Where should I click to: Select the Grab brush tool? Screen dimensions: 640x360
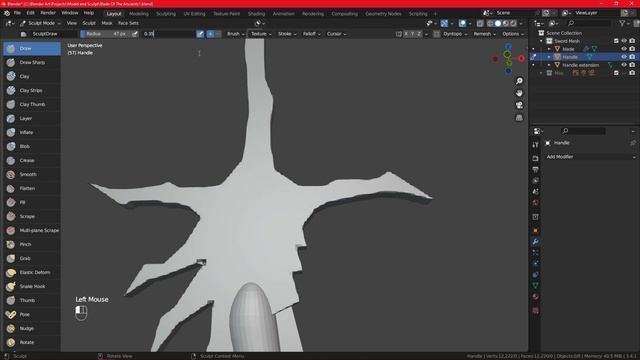pos(32,258)
